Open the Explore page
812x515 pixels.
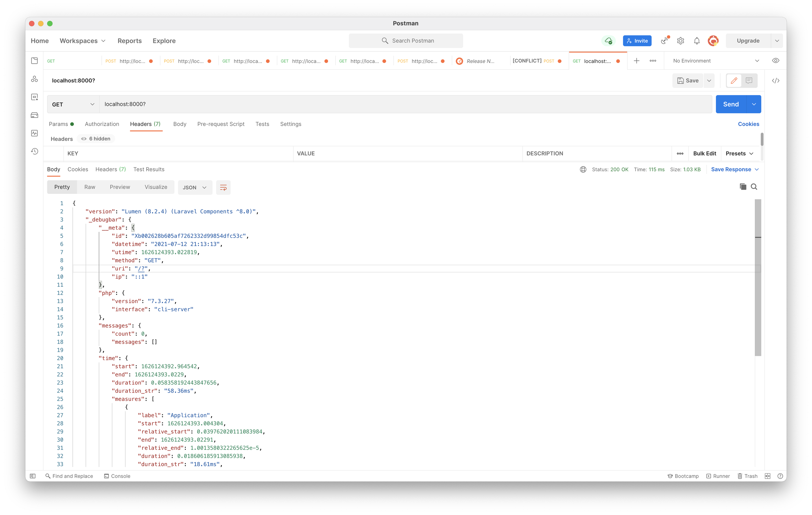(x=164, y=41)
